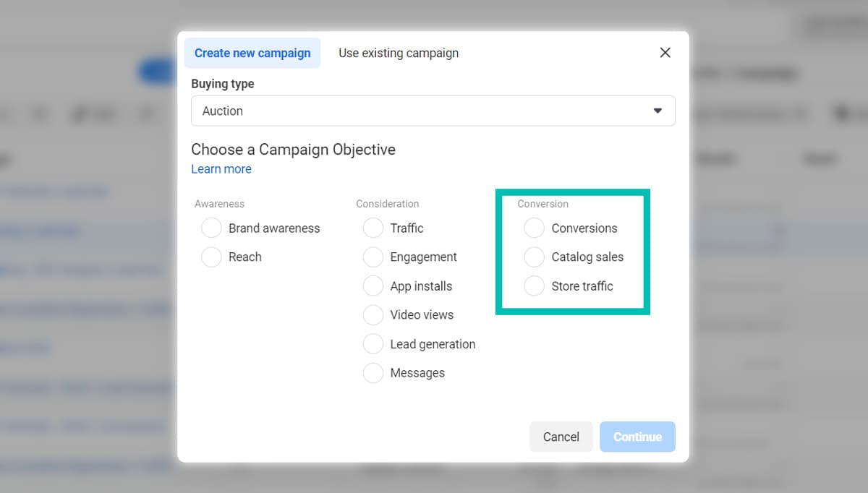Select the Conversions campaign objective

[534, 228]
